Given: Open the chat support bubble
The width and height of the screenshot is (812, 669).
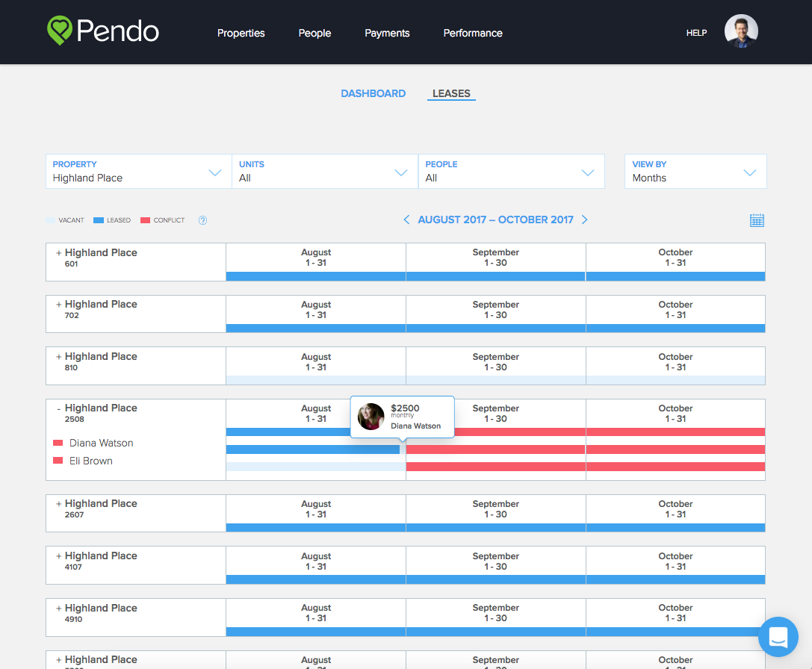Looking at the screenshot, I should [778, 637].
